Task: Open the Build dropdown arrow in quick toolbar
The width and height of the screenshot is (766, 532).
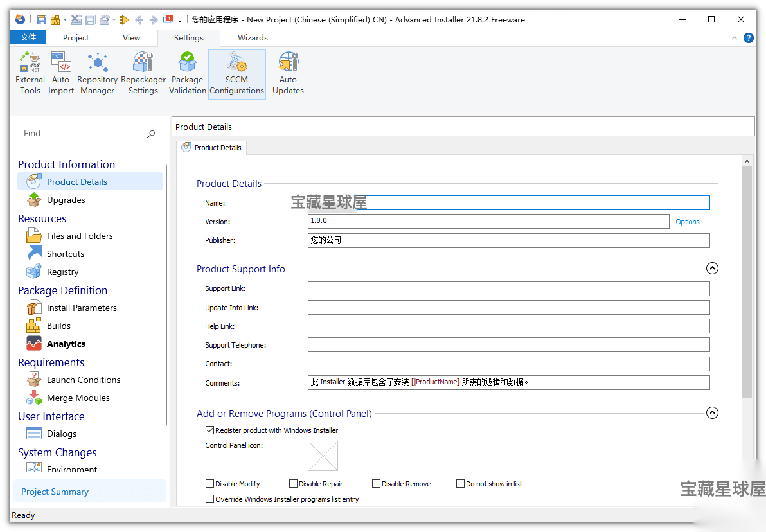Action: point(65,19)
